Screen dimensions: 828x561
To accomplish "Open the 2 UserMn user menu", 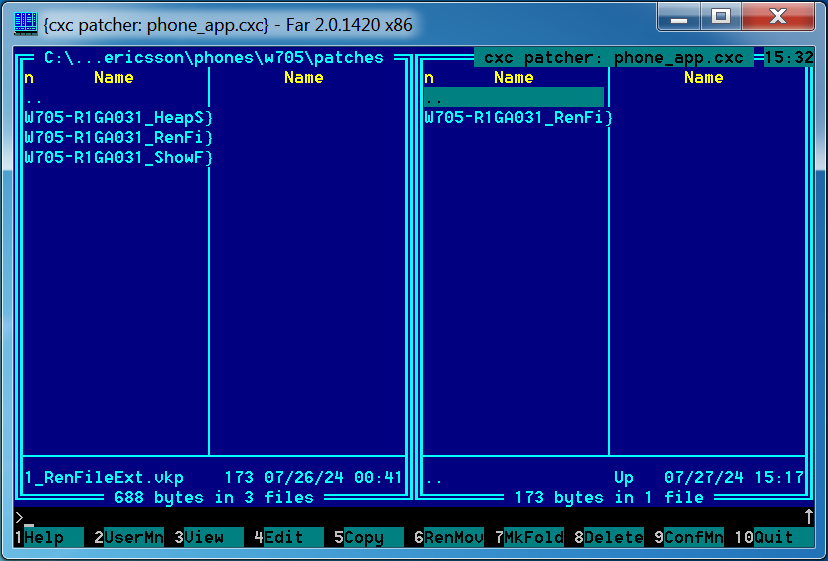I will coord(129,537).
